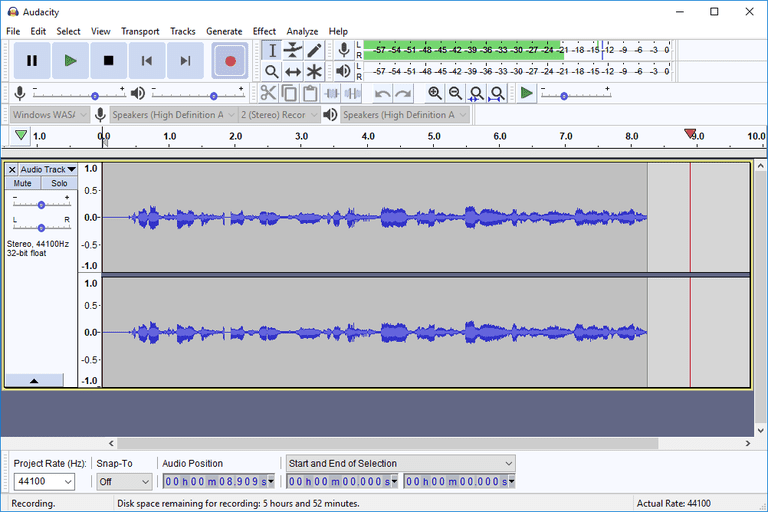Open the Audio Position format arrow

point(271,482)
